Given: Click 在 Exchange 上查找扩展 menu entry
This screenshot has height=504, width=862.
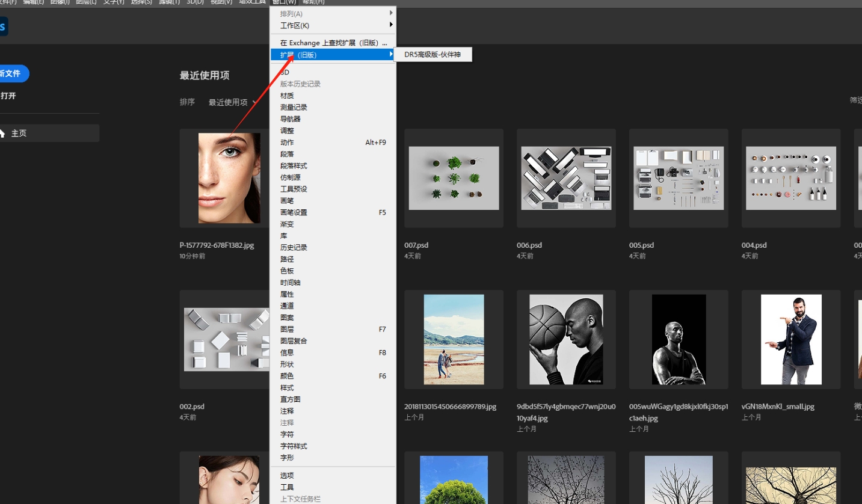Looking at the screenshot, I should click(x=333, y=43).
